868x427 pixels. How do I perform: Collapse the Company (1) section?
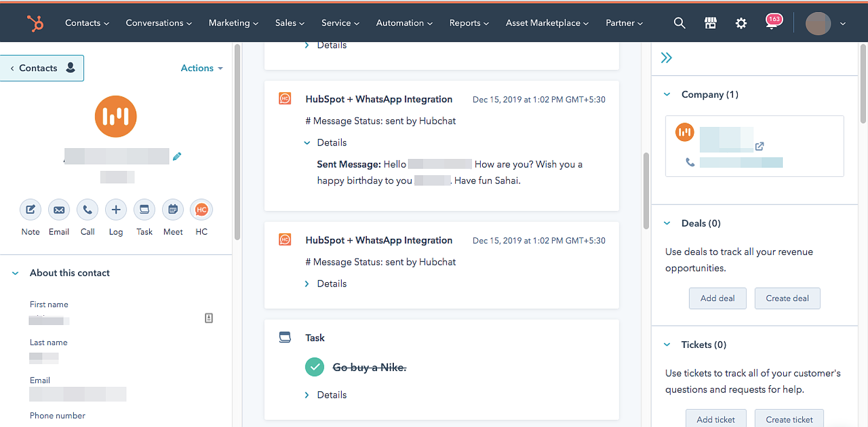tap(667, 94)
